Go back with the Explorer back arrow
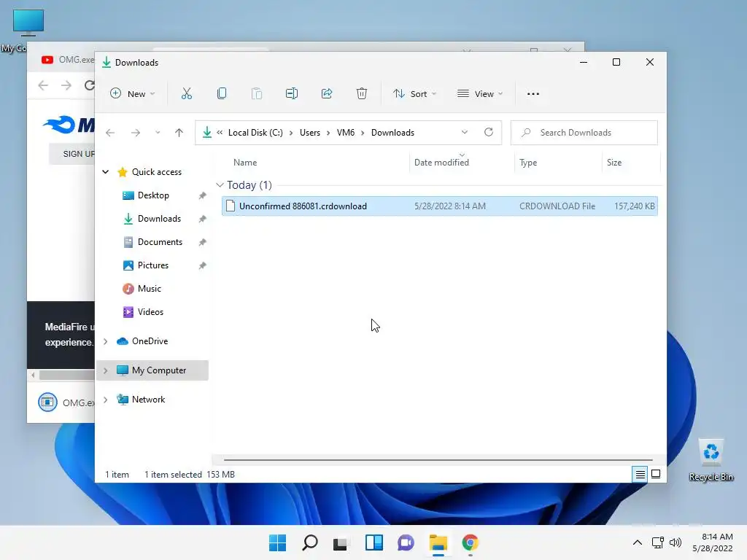This screenshot has width=747, height=560. [110, 133]
